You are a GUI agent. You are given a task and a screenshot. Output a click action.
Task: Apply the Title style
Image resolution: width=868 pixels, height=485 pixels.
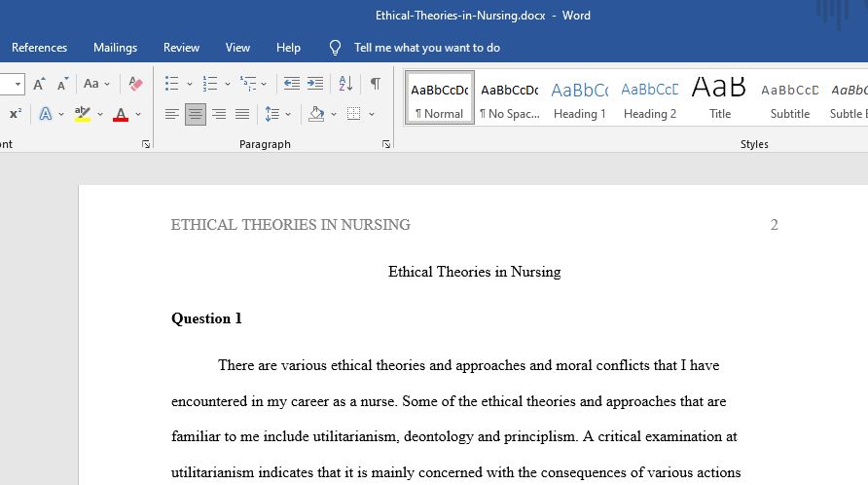(720, 98)
